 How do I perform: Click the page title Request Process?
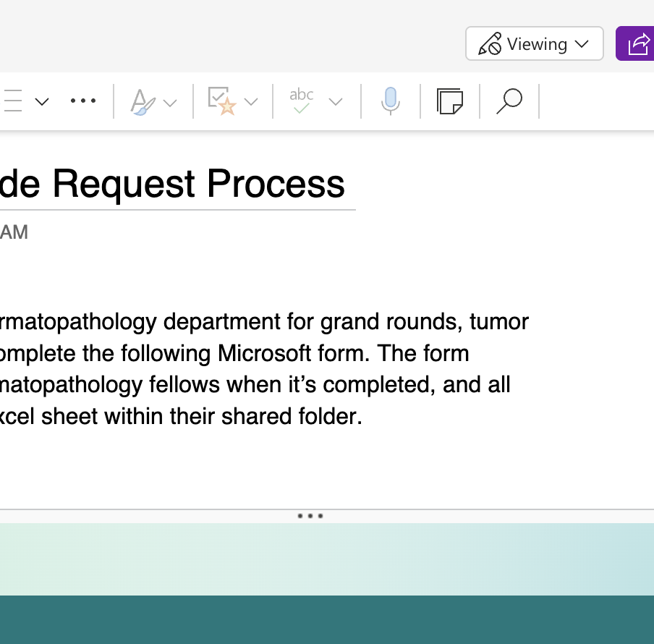(198, 184)
